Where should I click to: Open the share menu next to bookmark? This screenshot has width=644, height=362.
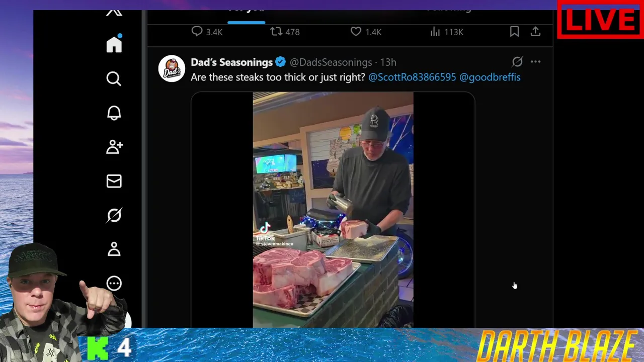[535, 32]
